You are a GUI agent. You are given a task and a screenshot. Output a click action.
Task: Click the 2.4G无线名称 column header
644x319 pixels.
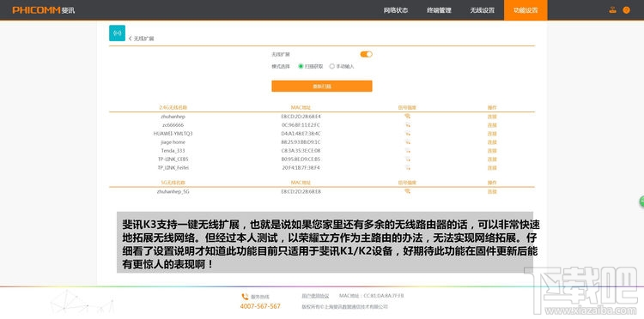click(173, 107)
